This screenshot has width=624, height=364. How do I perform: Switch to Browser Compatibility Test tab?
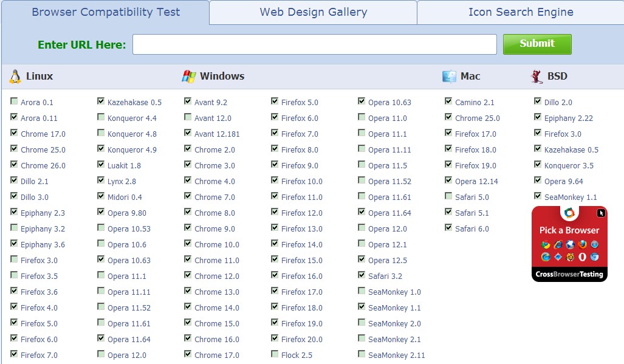click(x=106, y=12)
